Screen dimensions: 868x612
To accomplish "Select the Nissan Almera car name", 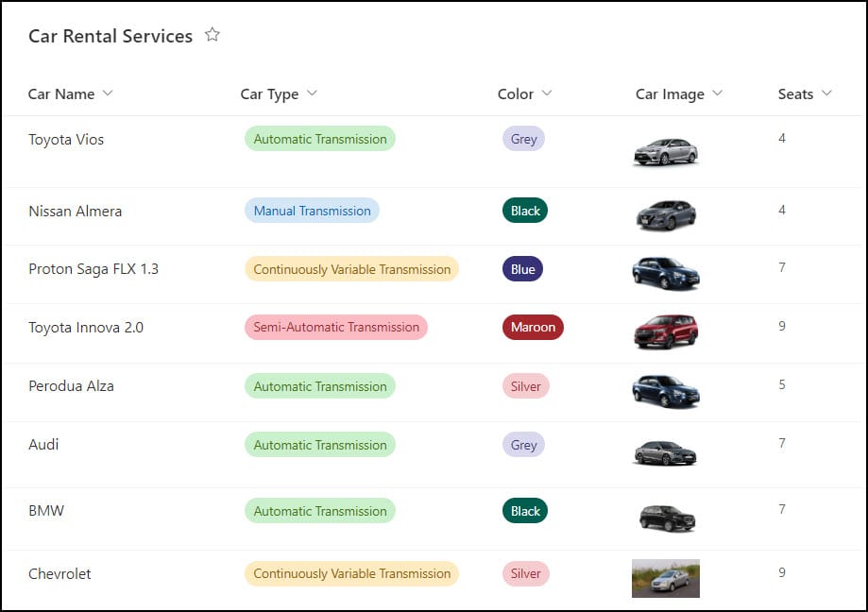I will point(76,212).
